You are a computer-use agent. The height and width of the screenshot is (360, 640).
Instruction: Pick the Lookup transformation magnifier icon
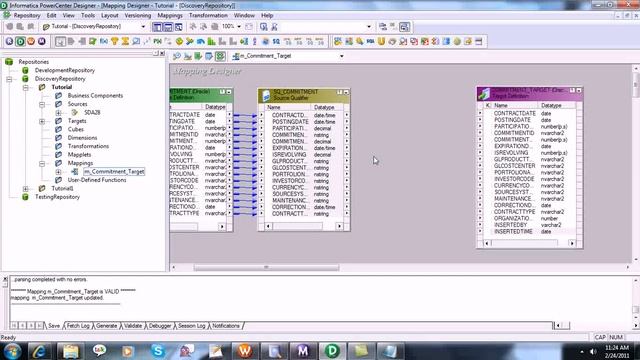click(136, 41)
